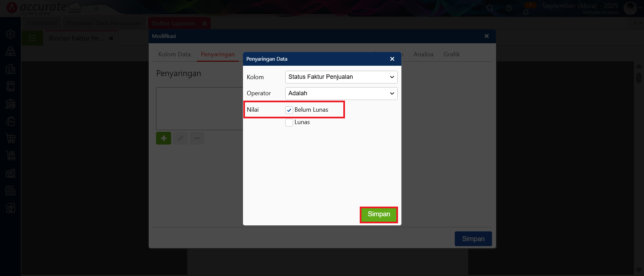Open the notification bell icon
This screenshot has height=276, width=644.
pos(526,12)
